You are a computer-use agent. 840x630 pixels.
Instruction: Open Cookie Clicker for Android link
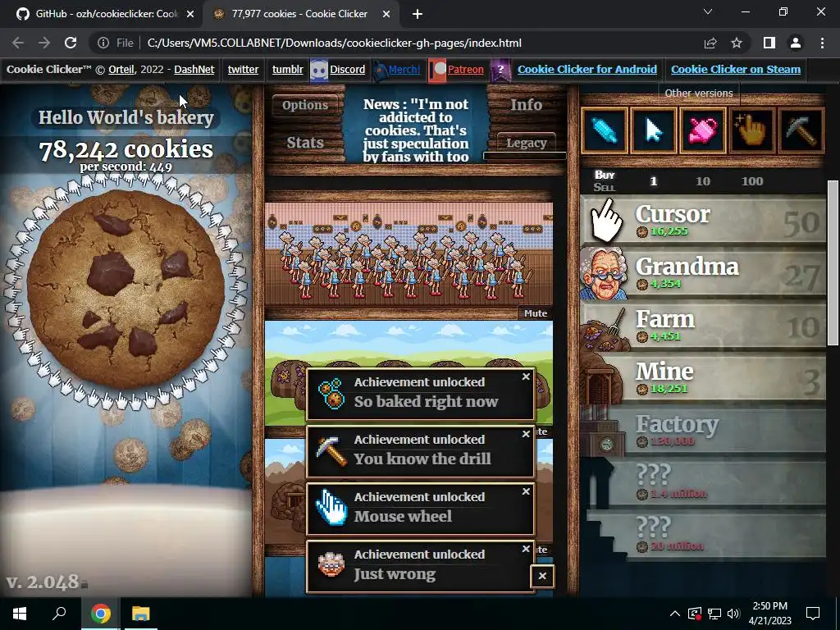587,69
